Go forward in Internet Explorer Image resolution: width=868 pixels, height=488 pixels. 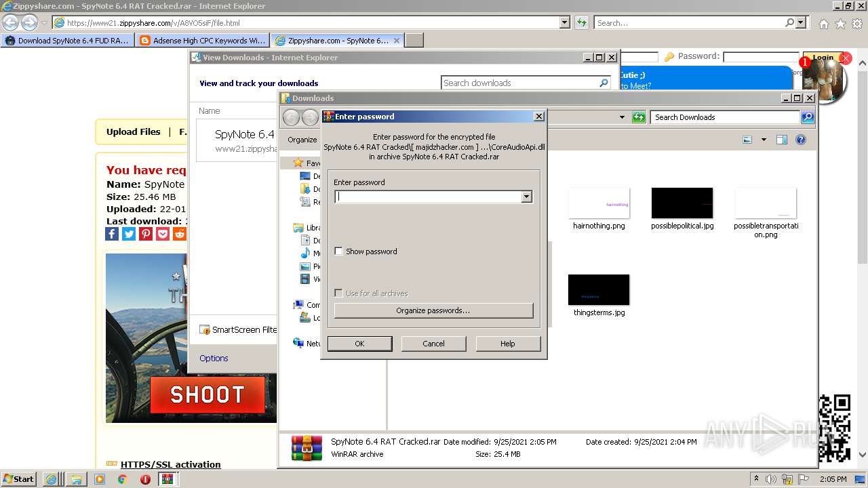(x=29, y=22)
